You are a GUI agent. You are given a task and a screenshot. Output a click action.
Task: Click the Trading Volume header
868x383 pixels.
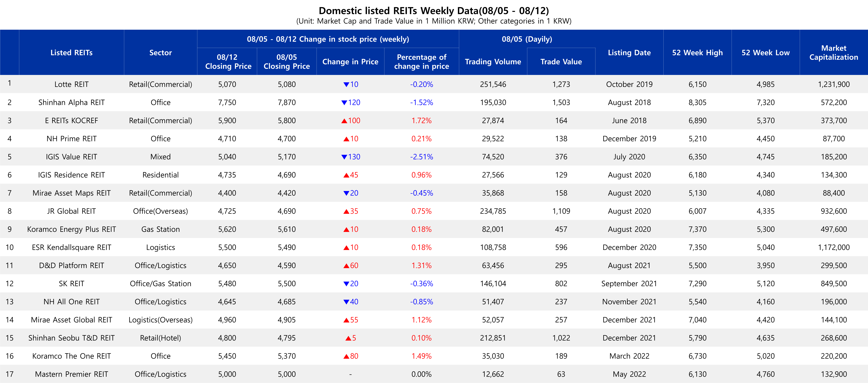(x=493, y=62)
